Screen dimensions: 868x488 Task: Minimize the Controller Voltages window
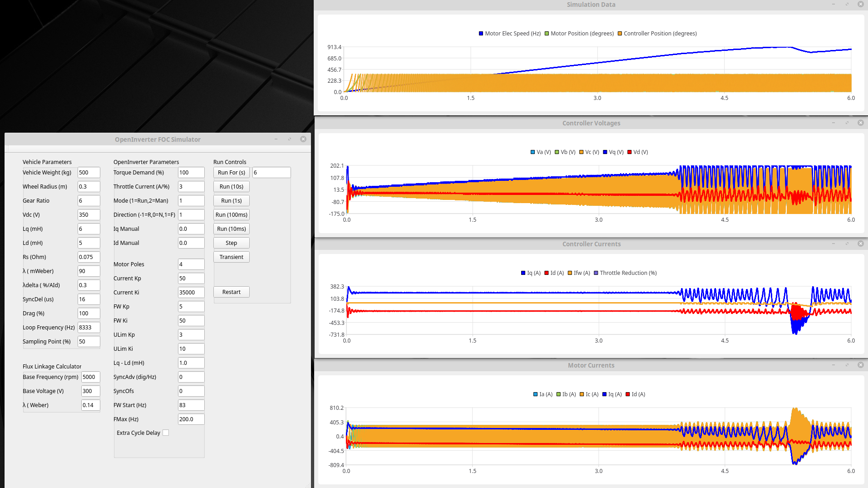click(833, 123)
